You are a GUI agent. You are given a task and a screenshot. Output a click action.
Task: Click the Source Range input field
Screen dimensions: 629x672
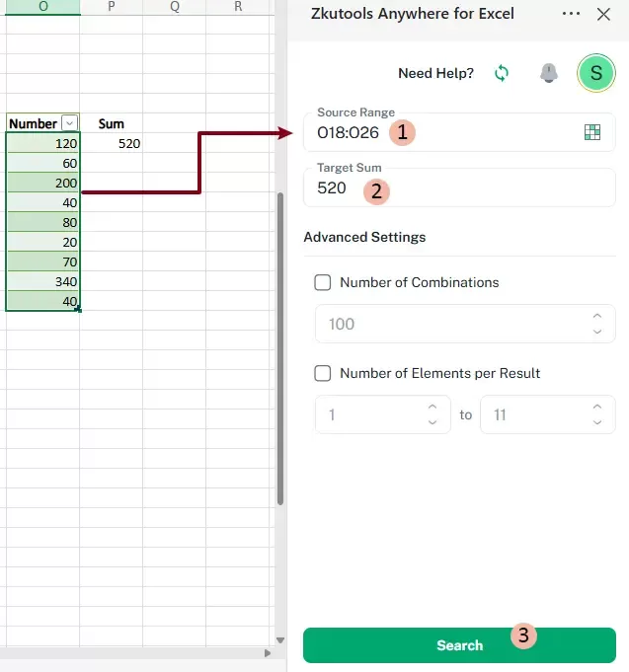[459, 132]
